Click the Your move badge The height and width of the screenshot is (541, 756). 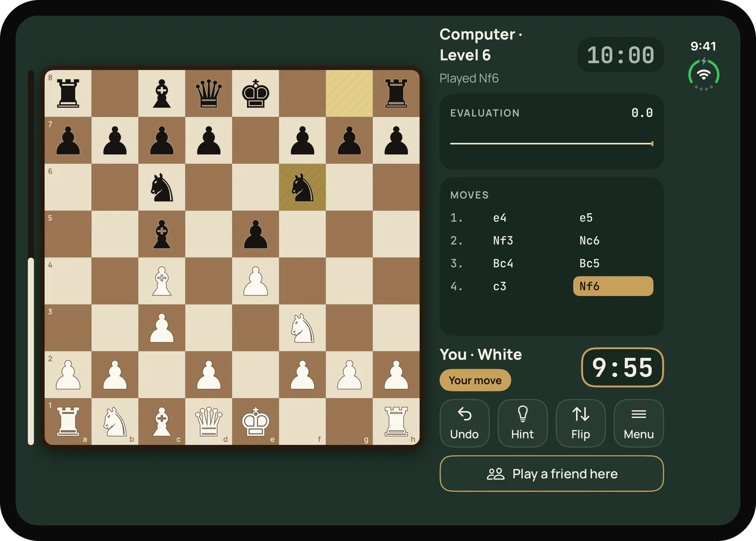tap(475, 380)
